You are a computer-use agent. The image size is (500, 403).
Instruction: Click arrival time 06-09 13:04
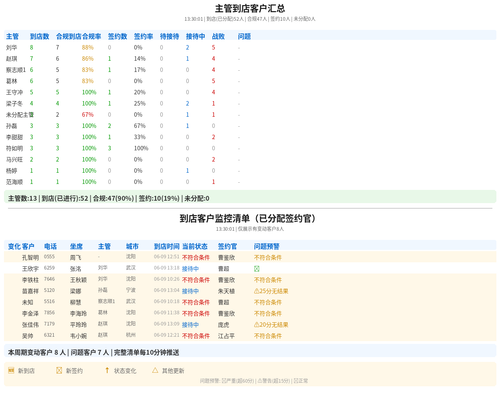tap(167, 290)
